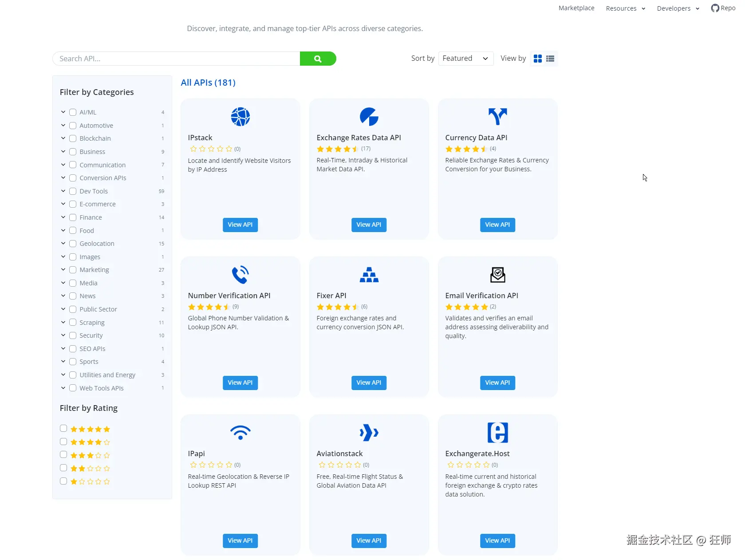Click the IPapi star rating
Screen dimensions: 745x560
211,465
